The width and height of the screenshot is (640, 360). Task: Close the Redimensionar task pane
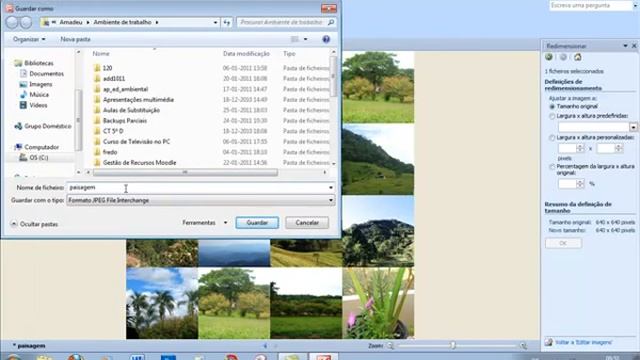tap(634, 46)
